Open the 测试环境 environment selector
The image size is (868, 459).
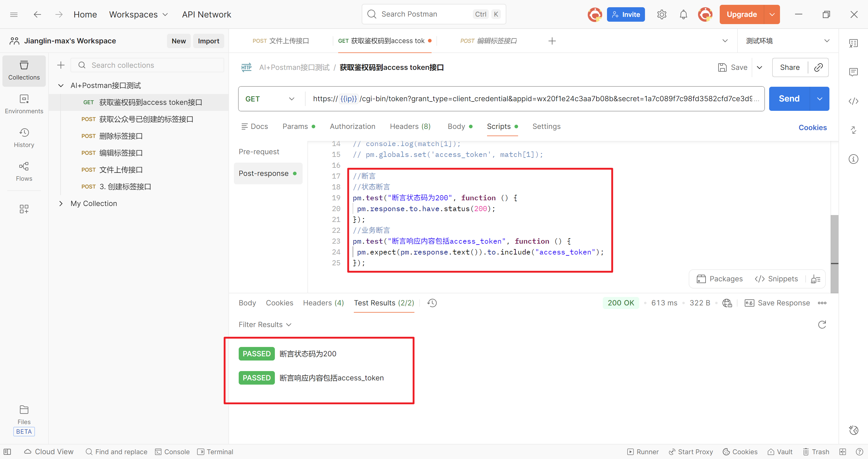[788, 41]
